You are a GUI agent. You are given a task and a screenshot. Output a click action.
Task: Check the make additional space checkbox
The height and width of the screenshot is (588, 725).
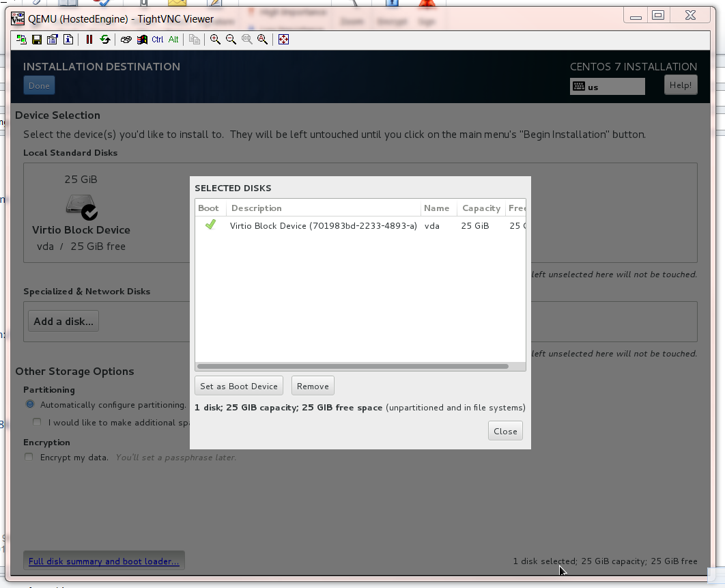click(38, 422)
